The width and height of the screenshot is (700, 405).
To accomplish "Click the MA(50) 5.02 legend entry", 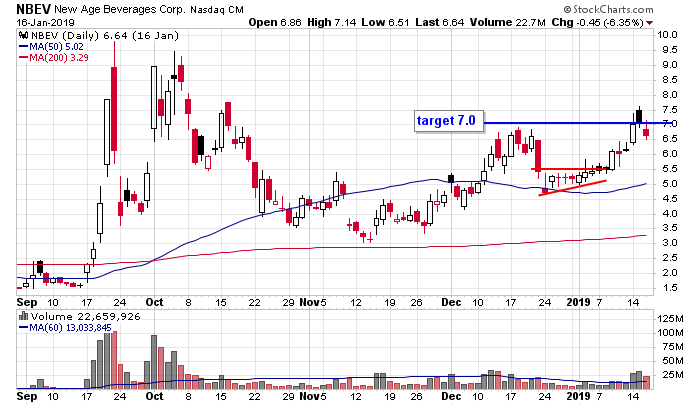I will pos(51,46).
